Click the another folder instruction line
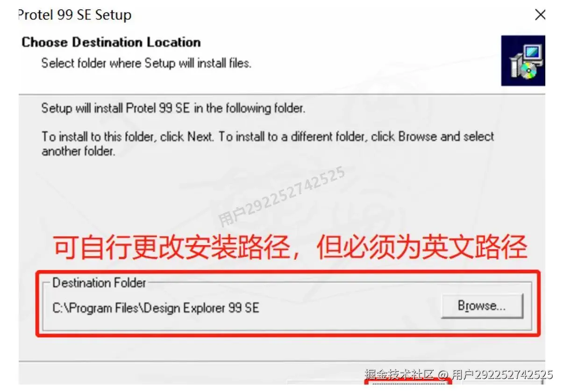 (x=78, y=151)
